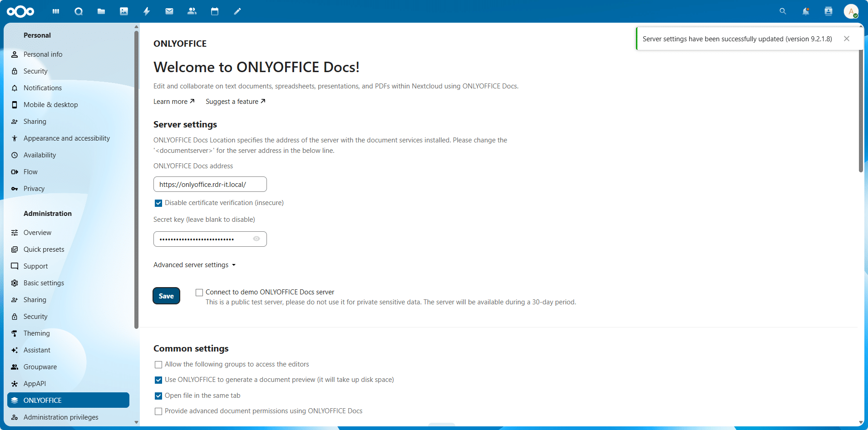The width and height of the screenshot is (868, 430).
Task: Open the Mail app icon
Action: (x=169, y=11)
